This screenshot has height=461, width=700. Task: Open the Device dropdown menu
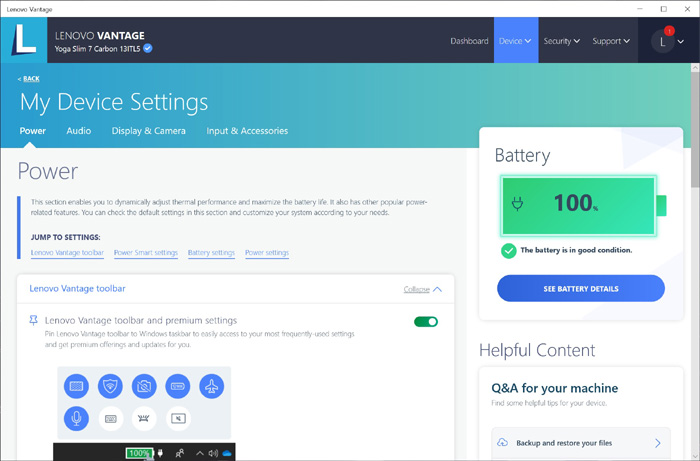pos(516,41)
